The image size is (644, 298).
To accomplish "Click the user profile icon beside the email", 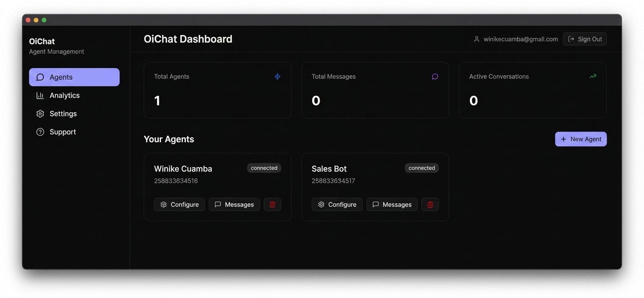I will pyautogui.click(x=477, y=39).
